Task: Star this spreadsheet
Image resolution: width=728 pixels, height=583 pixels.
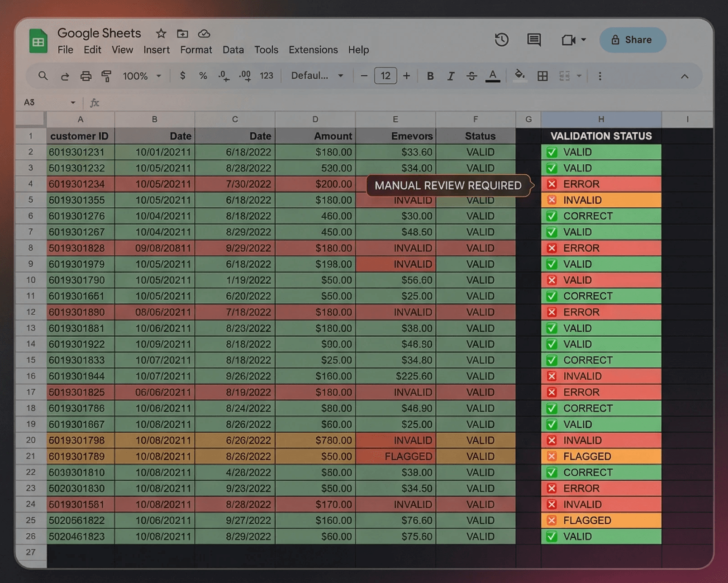Action: (x=161, y=33)
